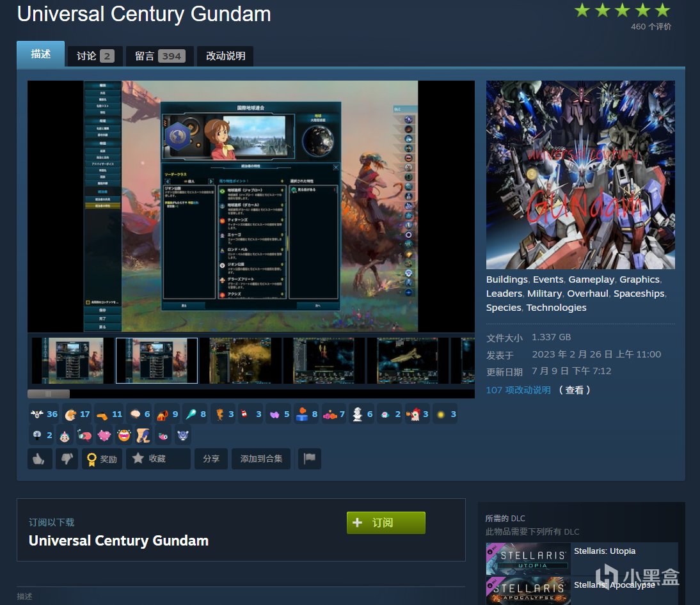Click the Gameplay tag
Screen dimensions: 700x605
pyautogui.click(x=591, y=279)
